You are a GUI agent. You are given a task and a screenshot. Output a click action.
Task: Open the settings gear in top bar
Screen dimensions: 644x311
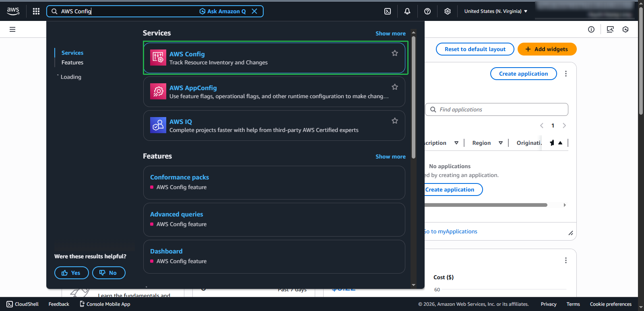[x=448, y=11]
